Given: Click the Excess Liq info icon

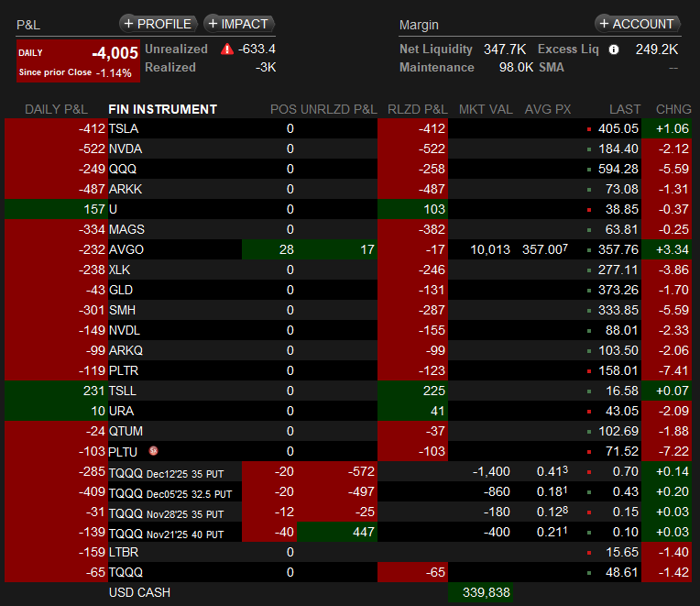Looking at the screenshot, I should click(x=614, y=50).
